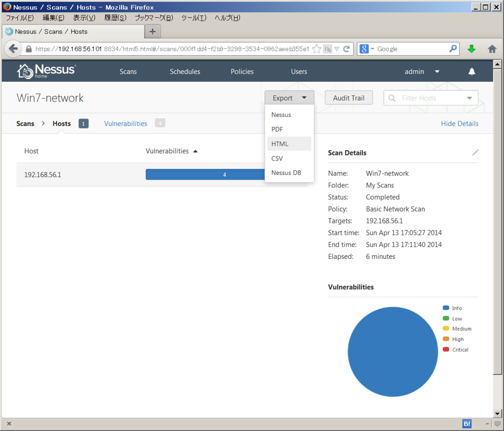Click the Hatena B! bookmark icon
The image size is (504, 431).
pos(467,424)
